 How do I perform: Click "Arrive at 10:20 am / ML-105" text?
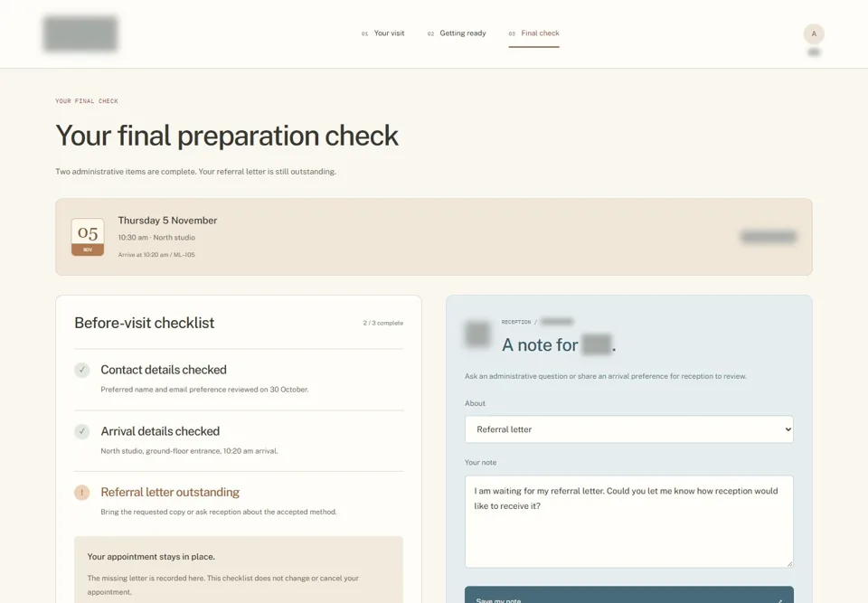(156, 255)
